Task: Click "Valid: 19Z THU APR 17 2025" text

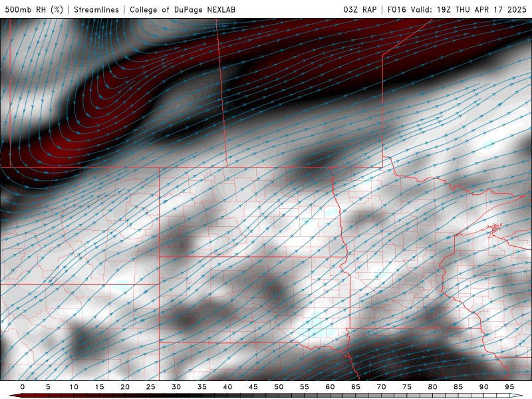Action: click(x=469, y=9)
